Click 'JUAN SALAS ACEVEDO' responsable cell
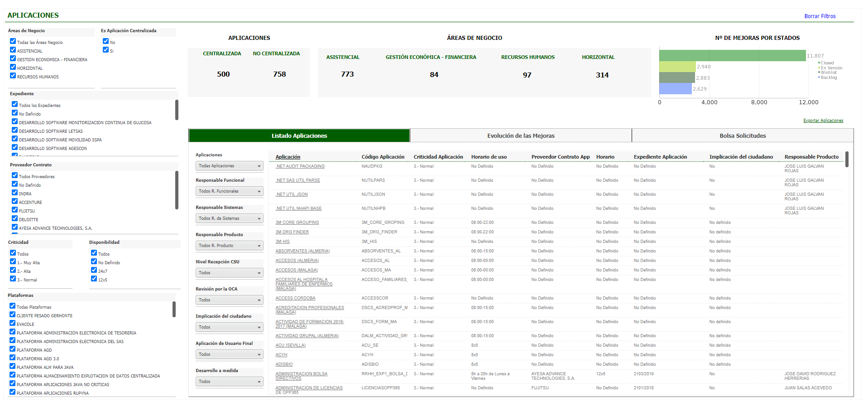Viewport: 868px width, 402px height. click(x=808, y=388)
